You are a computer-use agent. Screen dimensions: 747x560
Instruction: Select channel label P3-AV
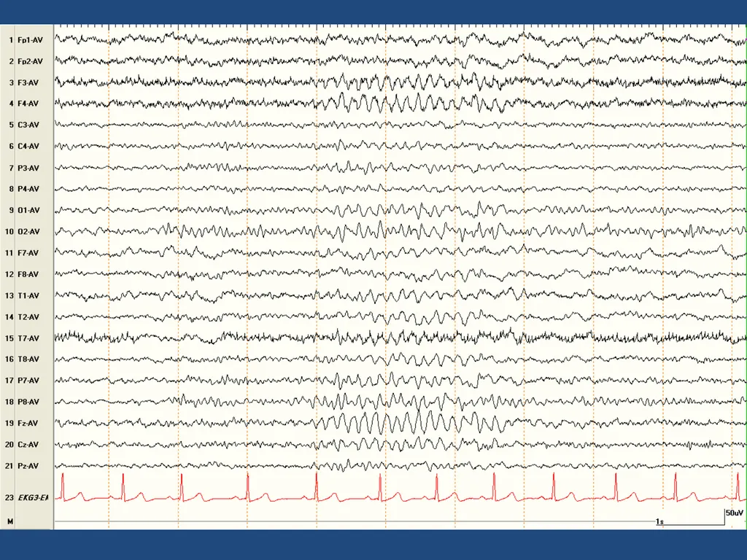pyautogui.click(x=28, y=168)
